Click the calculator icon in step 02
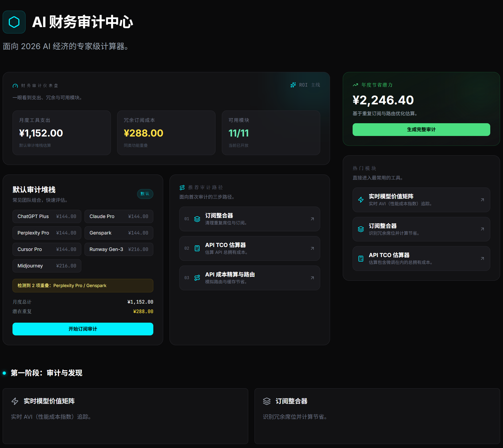Viewport: 503px width, 448px height. (197, 248)
